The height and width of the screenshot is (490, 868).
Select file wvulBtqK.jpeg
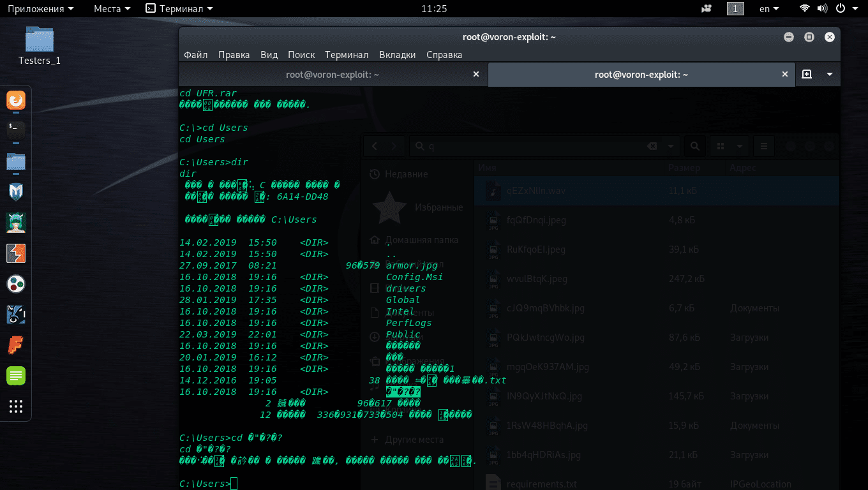point(657,279)
